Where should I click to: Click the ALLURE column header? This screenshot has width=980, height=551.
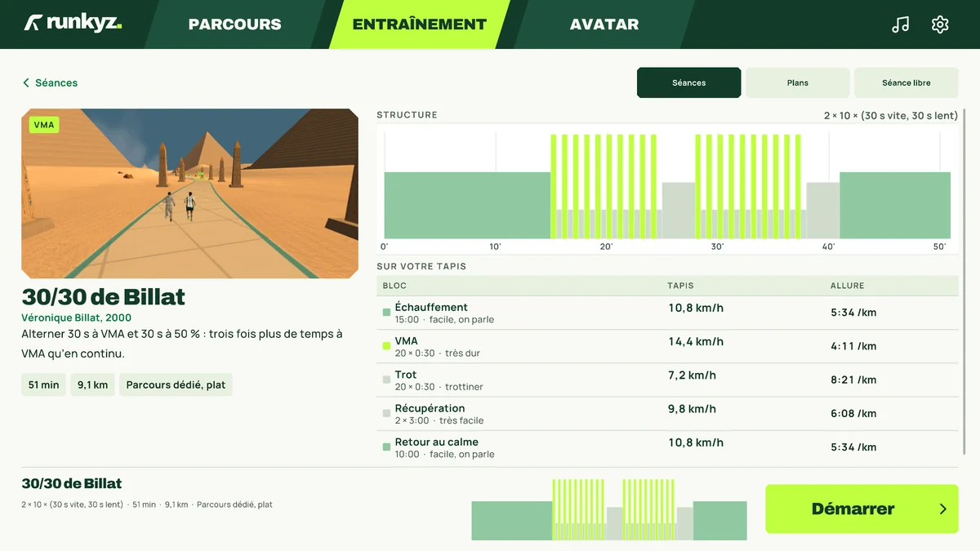pyautogui.click(x=848, y=286)
